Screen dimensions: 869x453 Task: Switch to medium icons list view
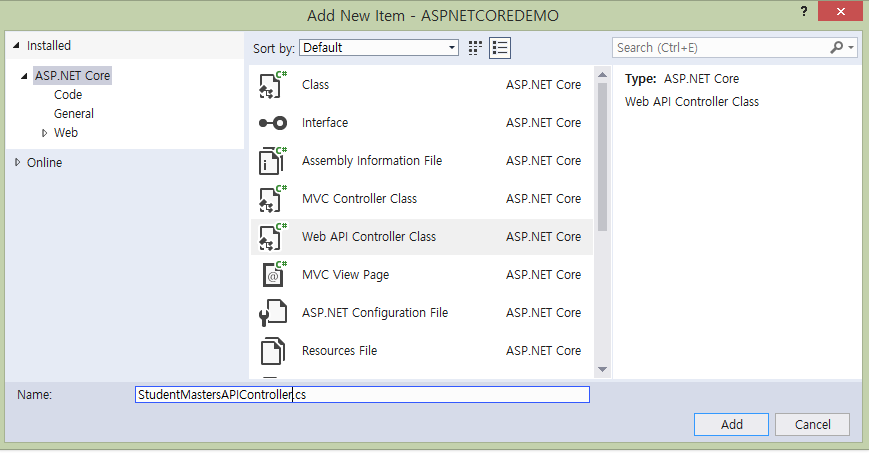500,48
